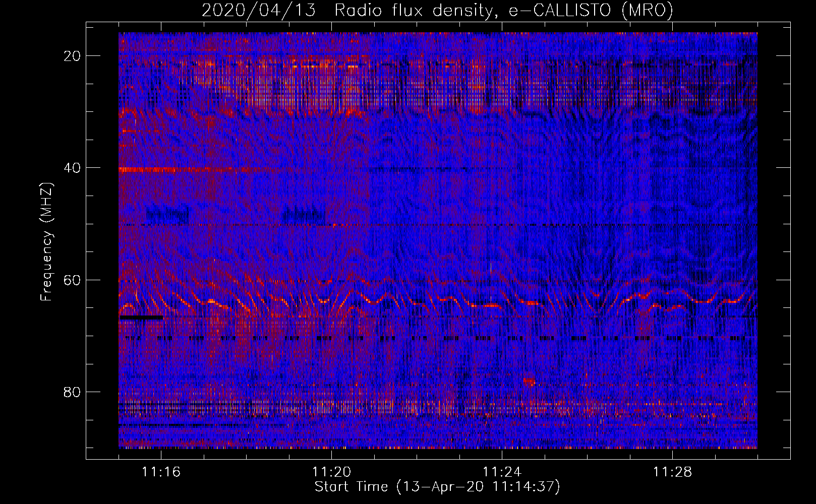Click the 11:24 time tick label
Screen dimensions: 816x504
click(x=502, y=472)
